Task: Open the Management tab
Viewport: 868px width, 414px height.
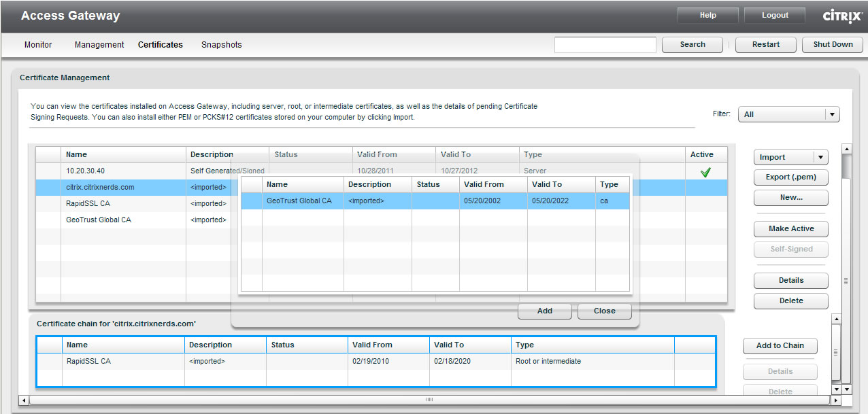Action: (x=99, y=45)
